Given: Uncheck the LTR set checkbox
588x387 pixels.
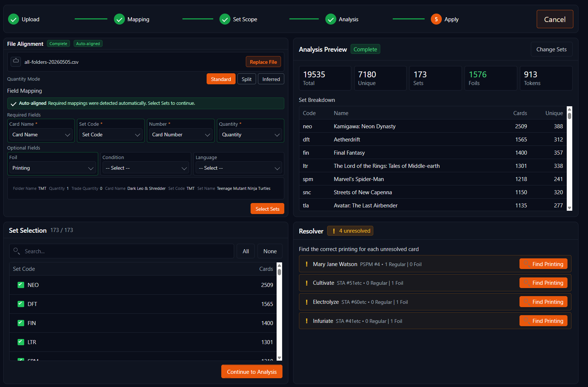Looking at the screenshot, I should click(x=21, y=342).
